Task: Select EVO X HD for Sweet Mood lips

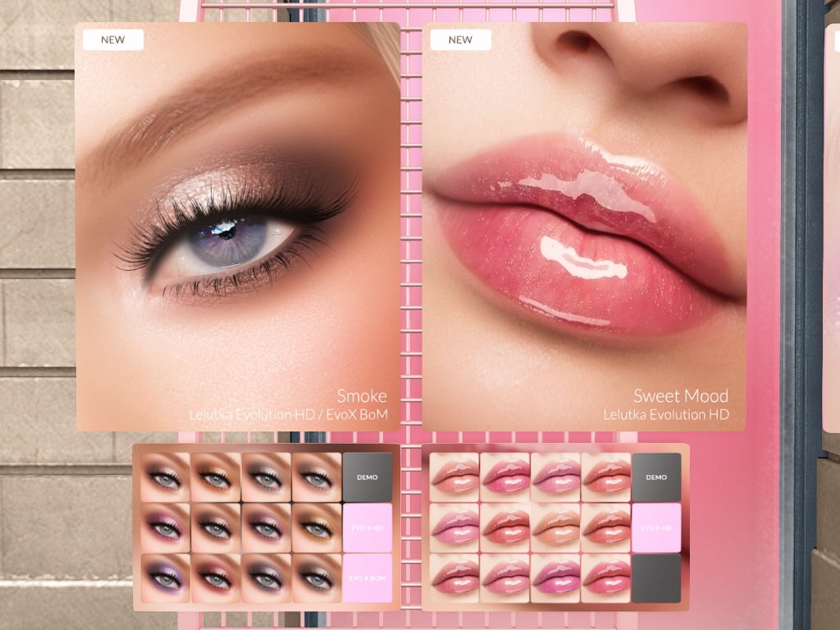Action: [x=656, y=527]
